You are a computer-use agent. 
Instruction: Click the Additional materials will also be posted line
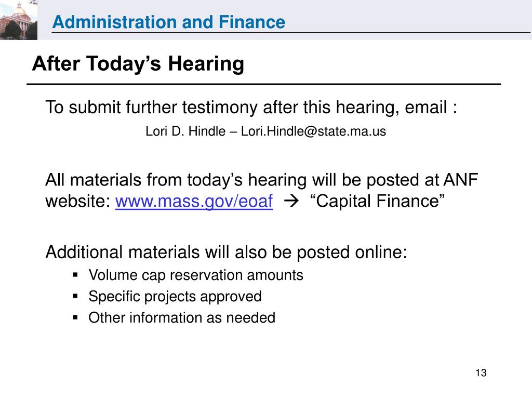(x=226, y=252)
